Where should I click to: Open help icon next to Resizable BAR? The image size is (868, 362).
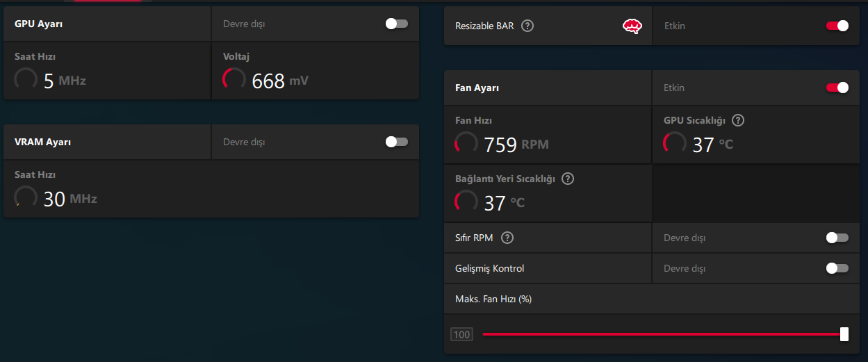click(x=527, y=26)
